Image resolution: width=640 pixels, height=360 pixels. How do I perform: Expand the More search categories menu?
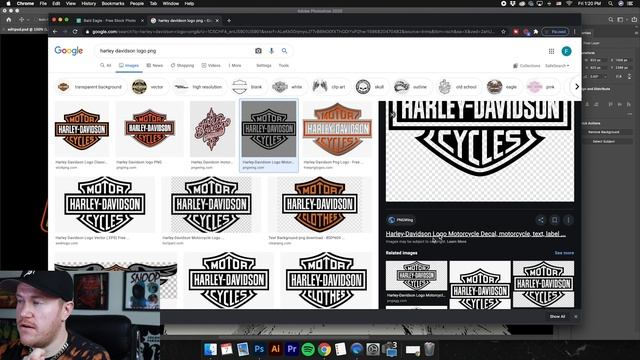[235, 65]
